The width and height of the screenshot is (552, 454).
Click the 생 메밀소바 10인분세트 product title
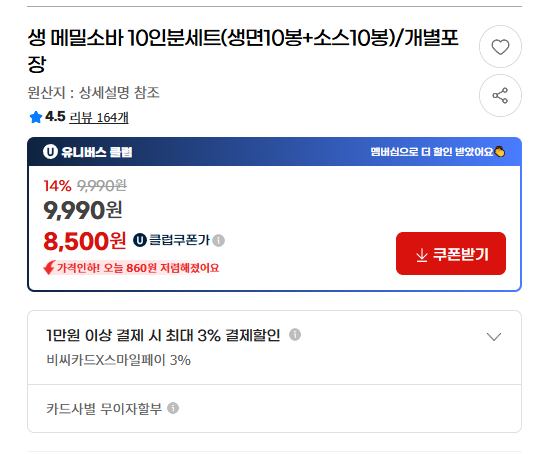click(243, 50)
